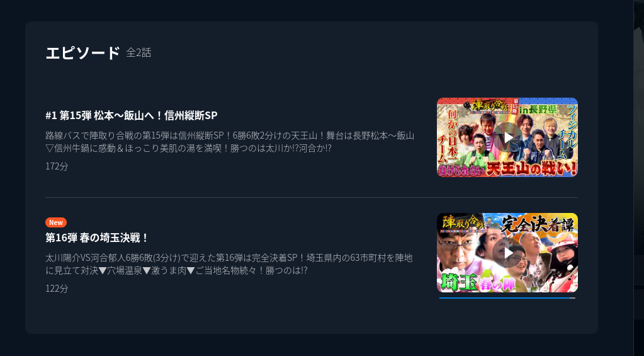Image resolution: width=644 pixels, height=356 pixels.
Task: Play episode #1 via thumbnail play icon
Action: pos(507,137)
